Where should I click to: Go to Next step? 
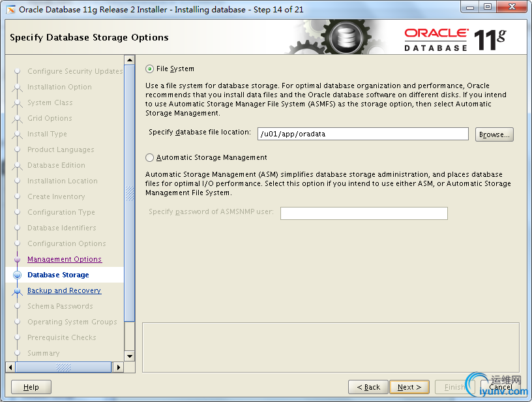coord(409,387)
